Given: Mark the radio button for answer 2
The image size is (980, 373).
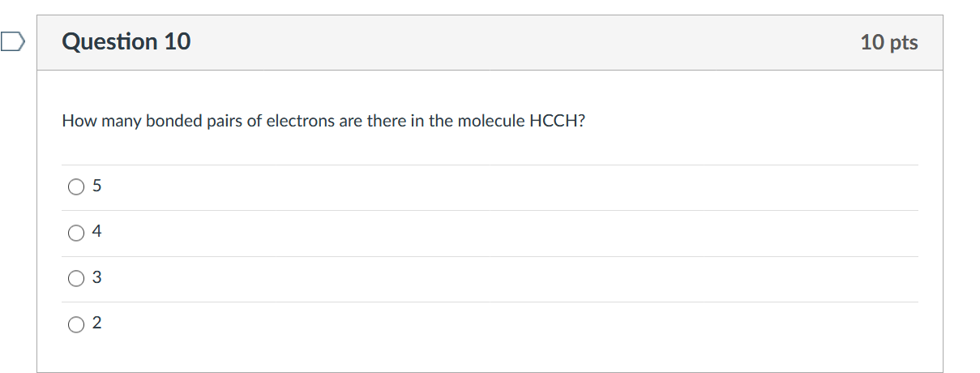Looking at the screenshot, I should point(75,324).
